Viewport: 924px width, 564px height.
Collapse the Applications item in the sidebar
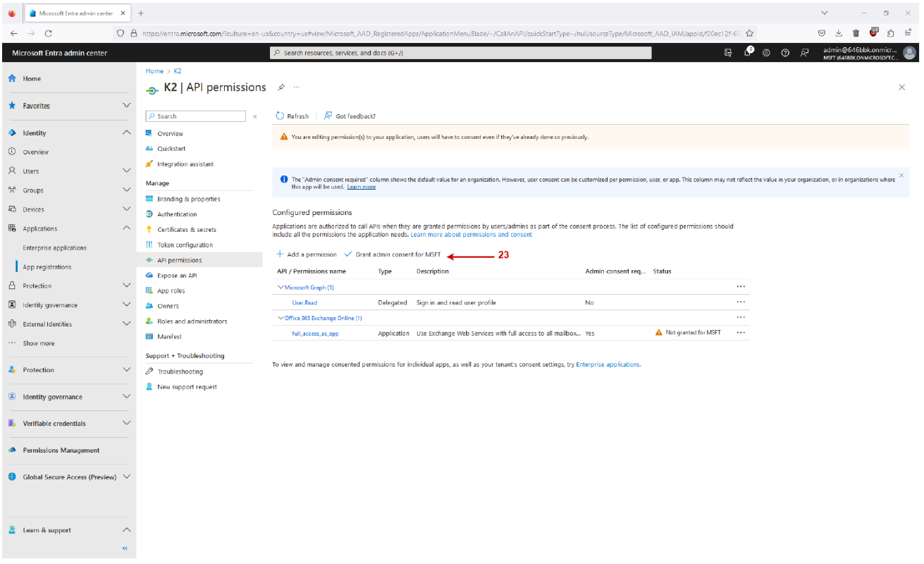(127, 228)
